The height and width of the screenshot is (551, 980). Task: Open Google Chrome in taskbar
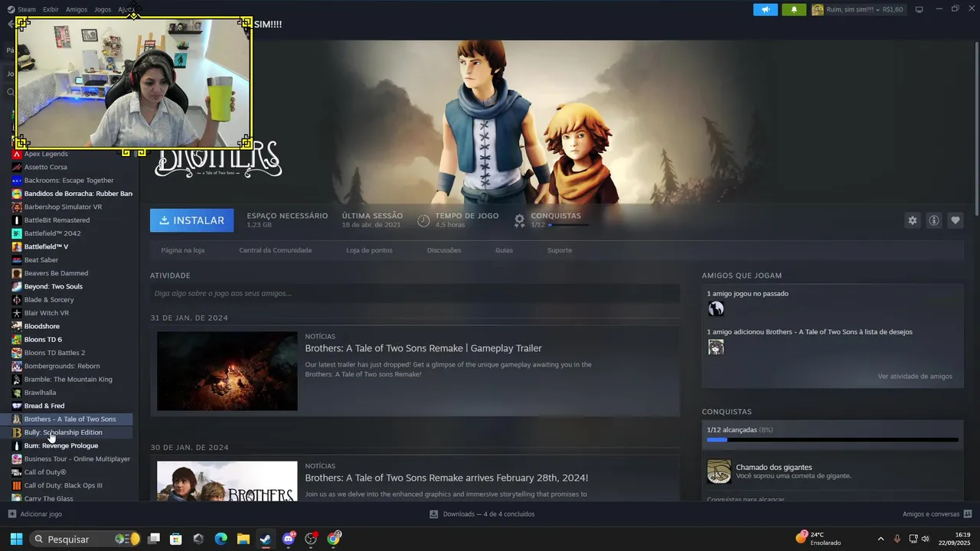pyautogui.click(x=333, y=539)
